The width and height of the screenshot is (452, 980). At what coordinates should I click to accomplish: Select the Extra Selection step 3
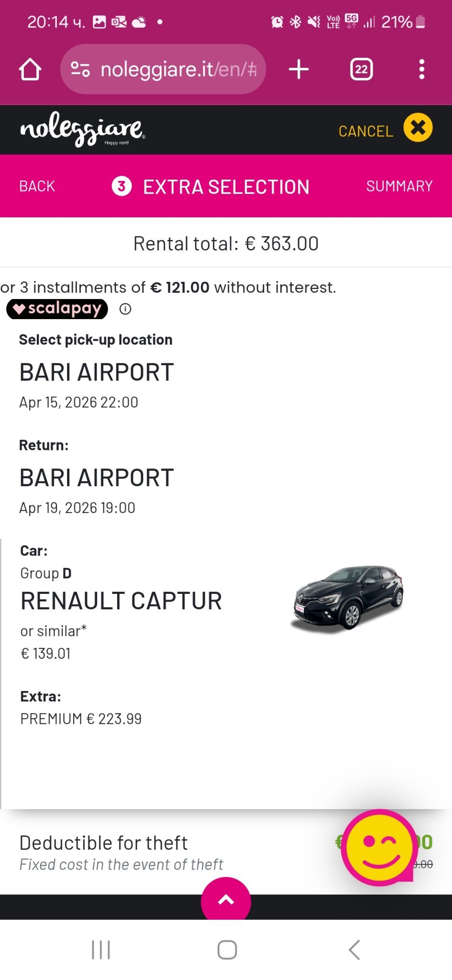[211, 187]
